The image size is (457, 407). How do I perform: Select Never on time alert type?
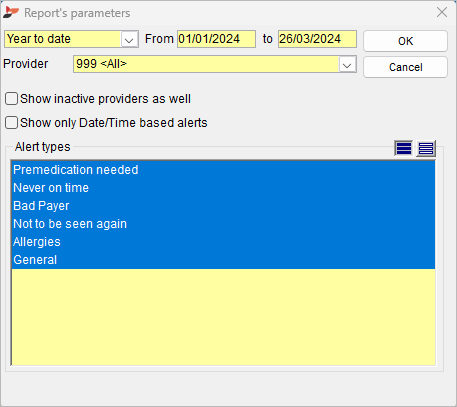(x=223, y=188)
